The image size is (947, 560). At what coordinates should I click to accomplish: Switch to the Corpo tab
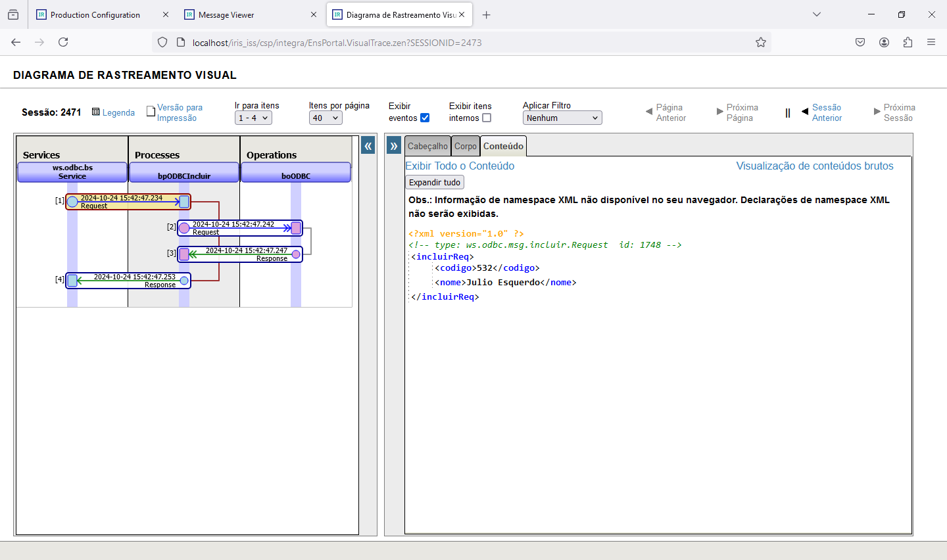tap(466, 146)
